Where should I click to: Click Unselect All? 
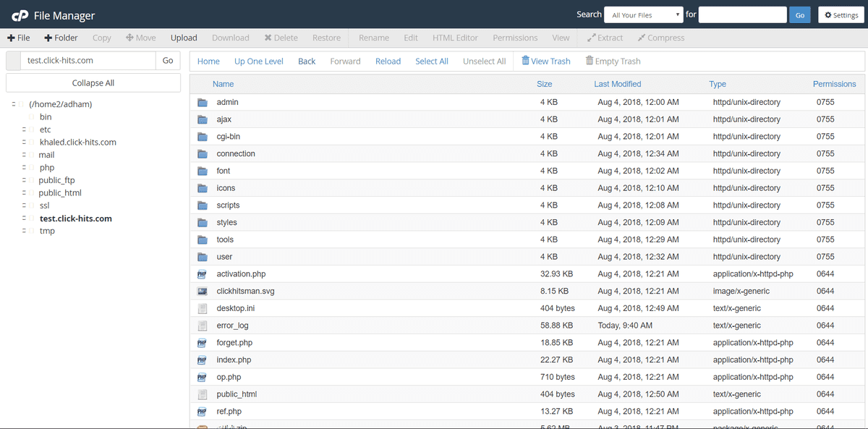pyautogui.click(x=485, y=61)
